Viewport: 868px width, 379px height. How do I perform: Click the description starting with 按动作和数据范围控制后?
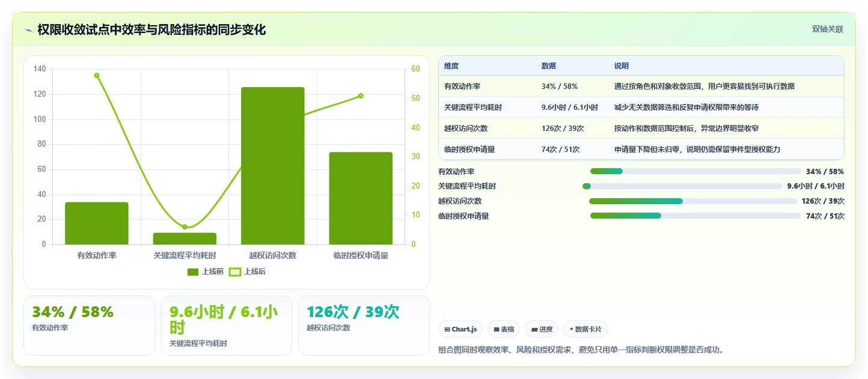pyautogui.click(x=686, y=129)
